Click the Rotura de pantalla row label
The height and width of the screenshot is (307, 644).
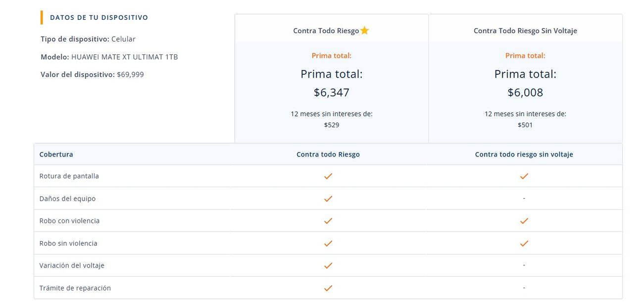tap(69, 176)
